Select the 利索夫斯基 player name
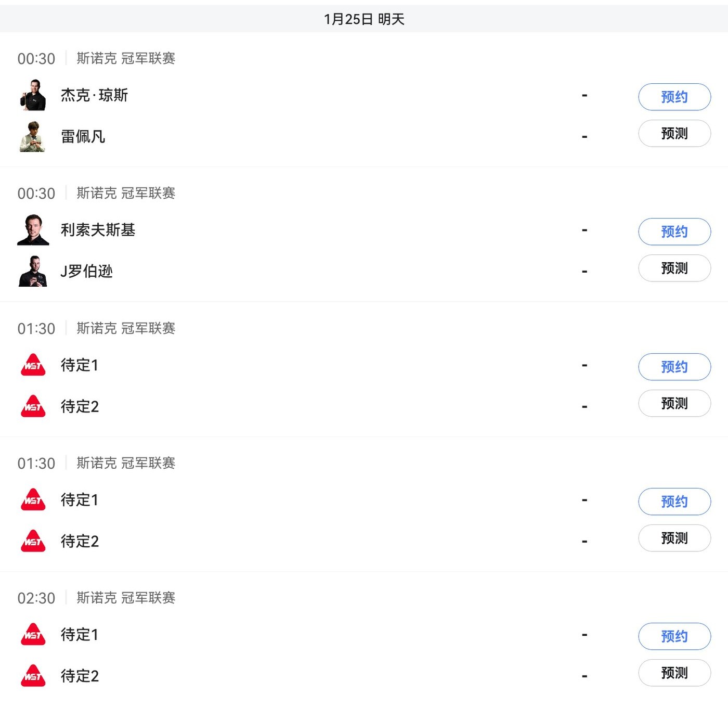Viewport: 728px width, 706px height. [98, 230]
